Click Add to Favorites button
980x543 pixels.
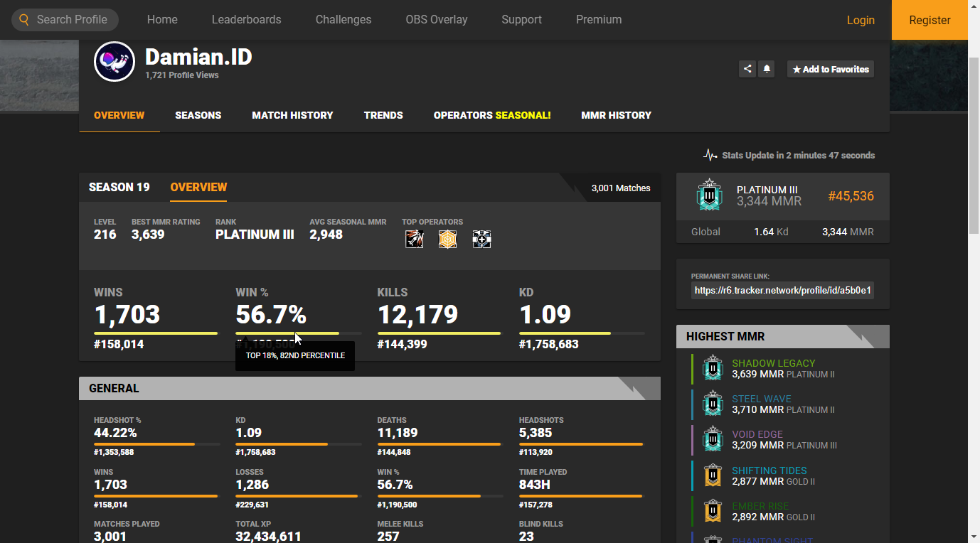830,69
